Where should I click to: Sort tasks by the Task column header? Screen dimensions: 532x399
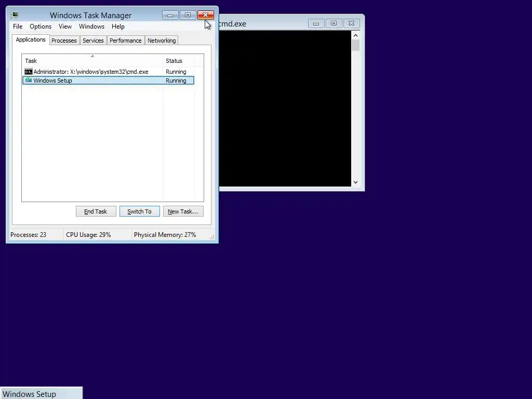click(x=92, y=61)
